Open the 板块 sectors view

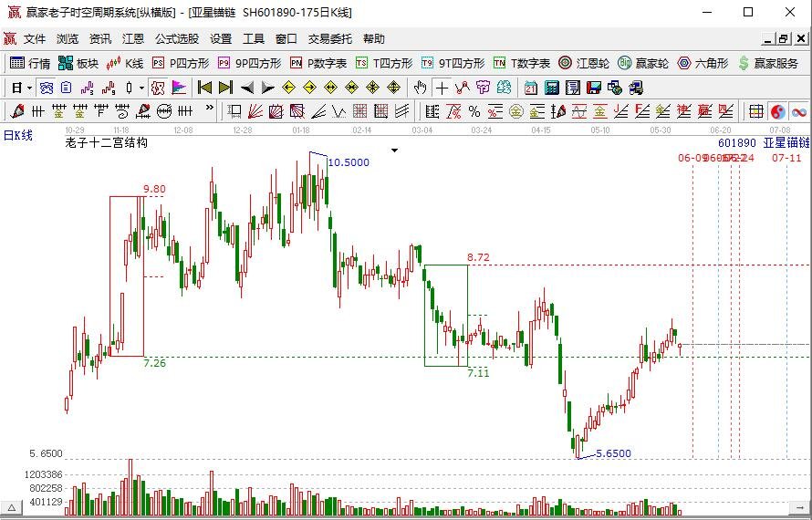(x=78, y=63)
